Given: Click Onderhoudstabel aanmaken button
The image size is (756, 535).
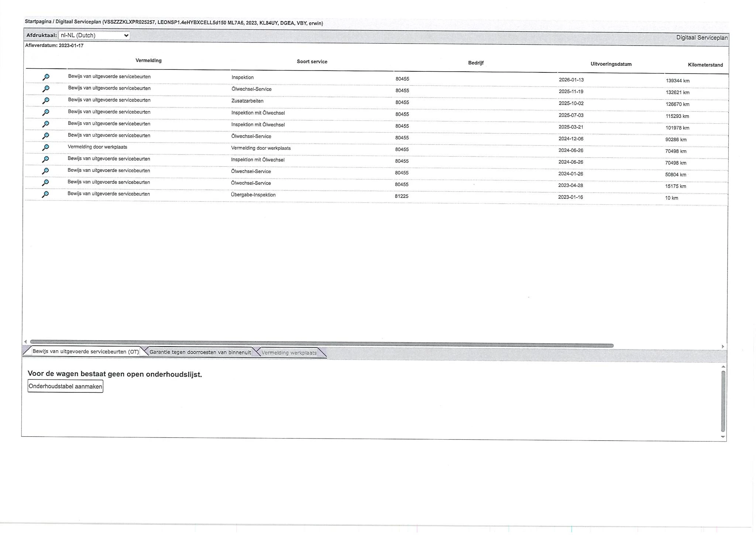Looking at the screenshot, I should coord(65,386).
